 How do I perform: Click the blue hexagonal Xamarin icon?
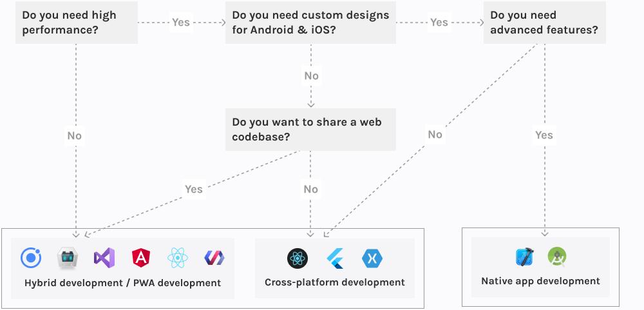pyautogui.click(x=372, y=258)
